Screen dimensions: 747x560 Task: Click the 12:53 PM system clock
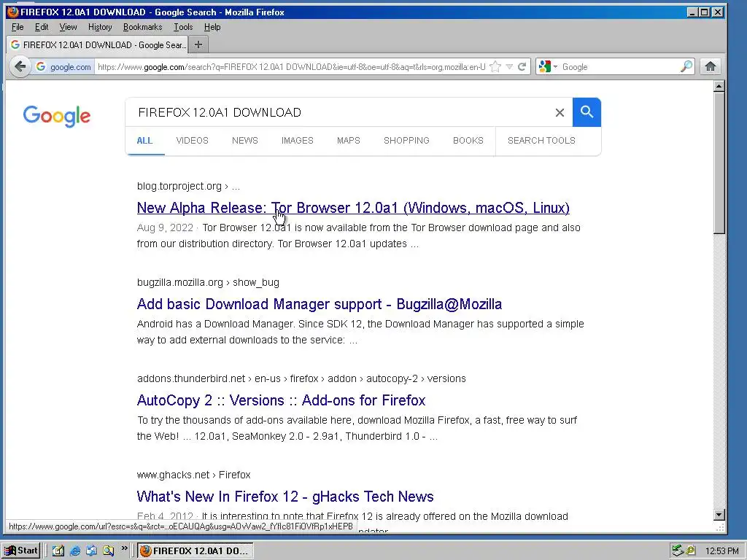[x=722, y=551]
